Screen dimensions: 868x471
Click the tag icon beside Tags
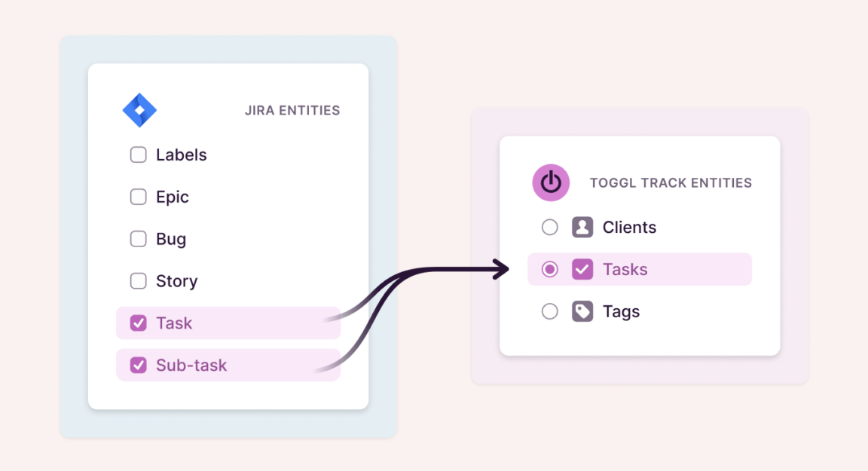(x=582, y=311)
